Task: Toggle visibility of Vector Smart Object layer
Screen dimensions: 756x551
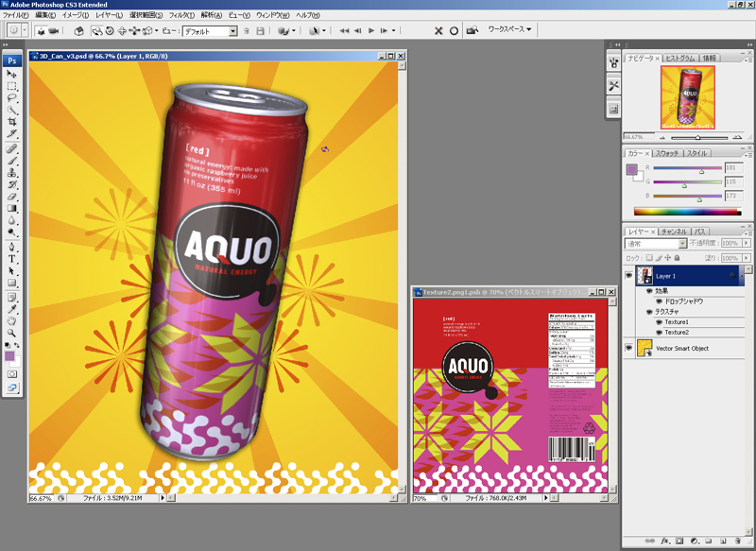Action: [x=628, y=349]
